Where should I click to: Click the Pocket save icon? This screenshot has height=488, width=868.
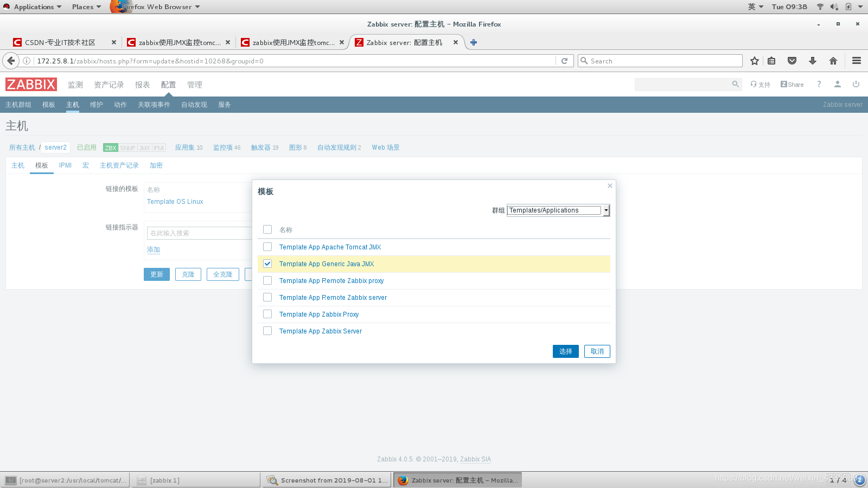pos(792,61)
